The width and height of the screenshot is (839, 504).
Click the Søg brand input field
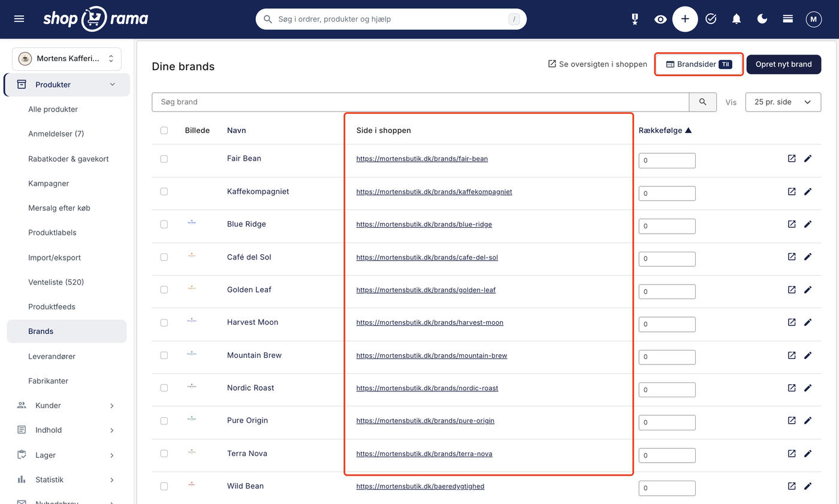pos(421,102)
